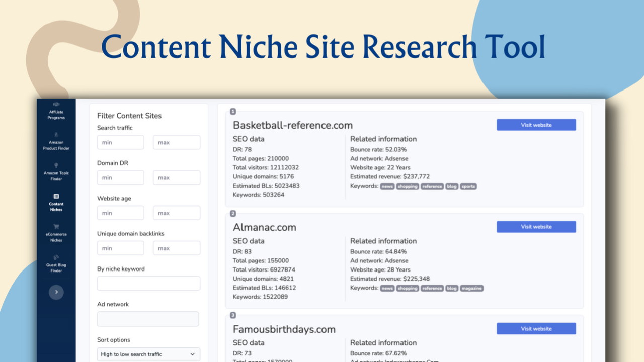Click the magazine keyword tag on Almanac

(471, 289)
